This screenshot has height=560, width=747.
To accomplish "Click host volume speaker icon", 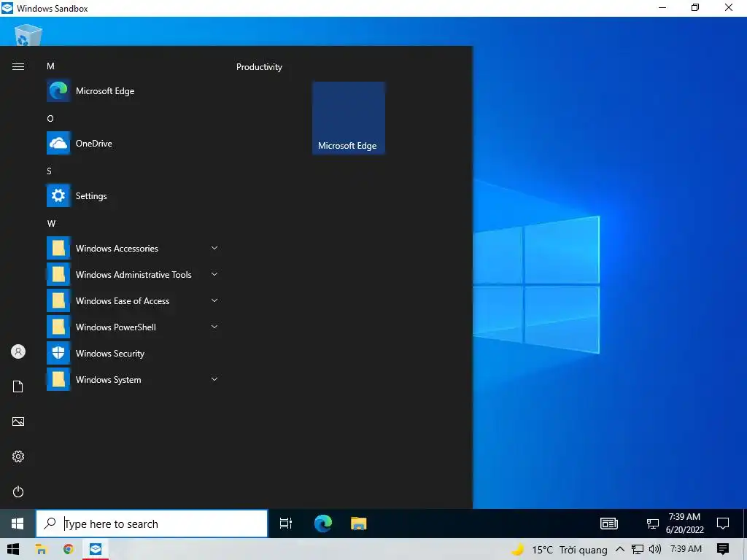I will [655, 550].
